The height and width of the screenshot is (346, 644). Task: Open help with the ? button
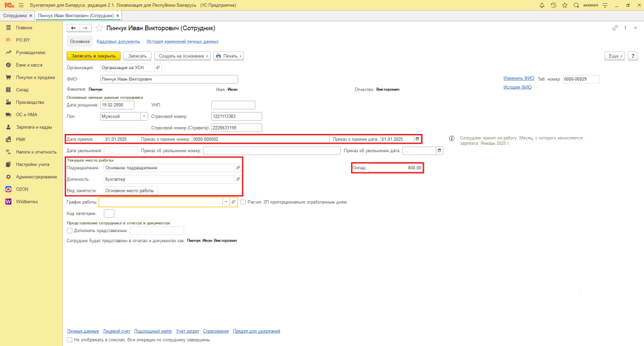[x=633, y=56]
